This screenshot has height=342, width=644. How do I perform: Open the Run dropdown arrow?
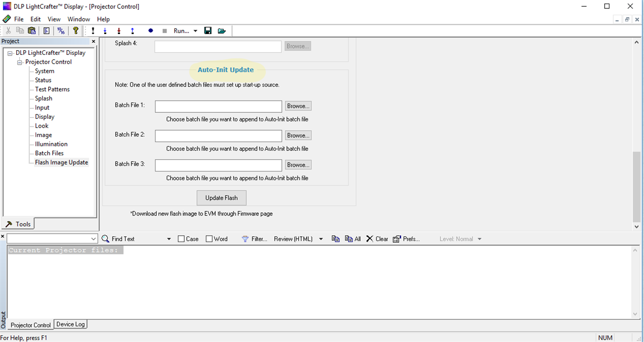[195, 31]
